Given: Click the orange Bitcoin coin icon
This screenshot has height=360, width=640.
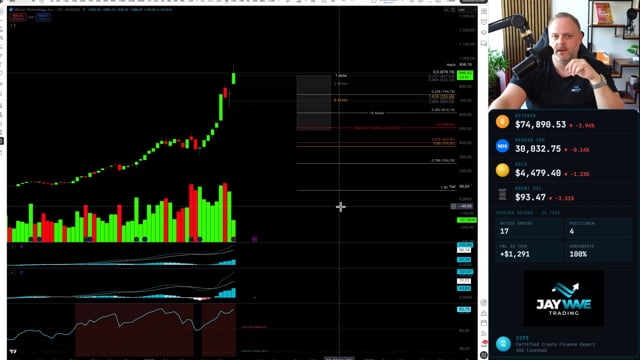Looking at the screenshot, I should coord(502,122).
